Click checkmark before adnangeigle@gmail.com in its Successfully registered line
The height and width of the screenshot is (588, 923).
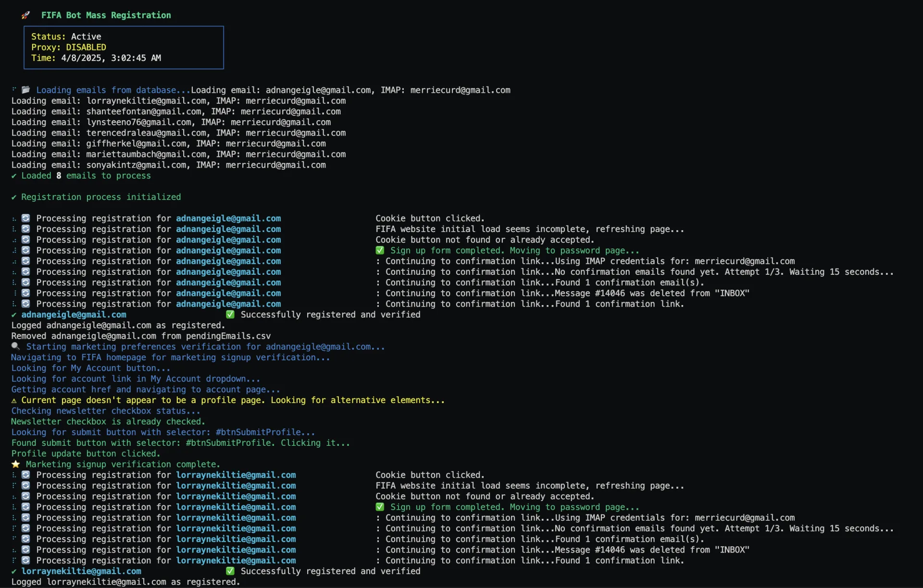[x=14, y=315]
